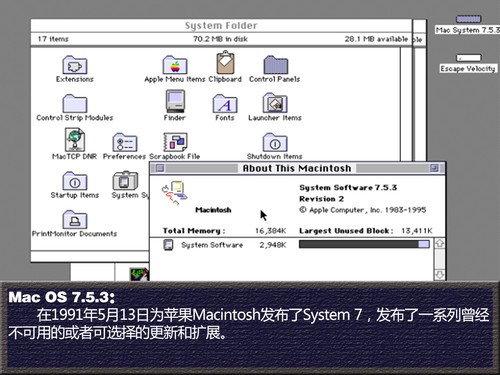Open the Control Panels folder
The width and height of the screenshot is (500, 375).
275,65
